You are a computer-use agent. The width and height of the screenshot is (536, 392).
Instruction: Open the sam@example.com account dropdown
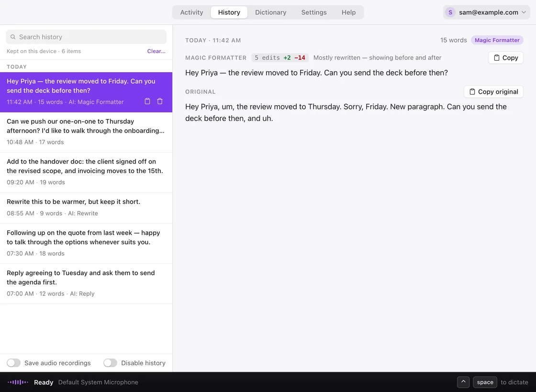tap(486, 12)
